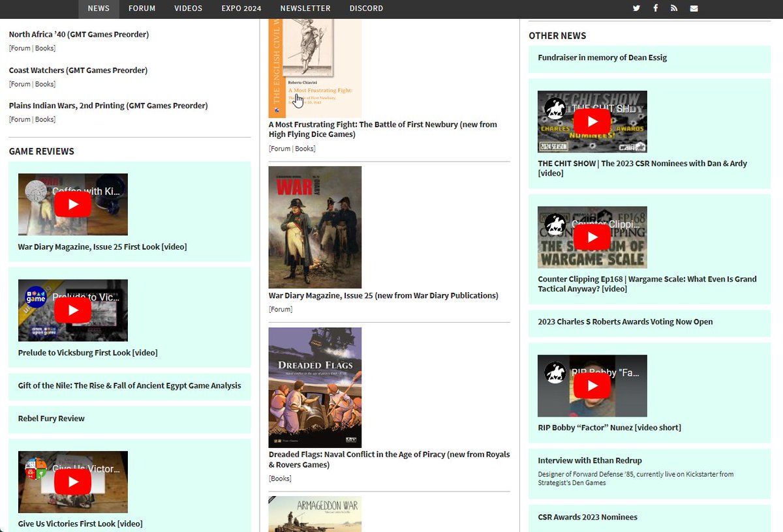
Task: Open the site's Twitter profile icon
Action: (636, 8)
